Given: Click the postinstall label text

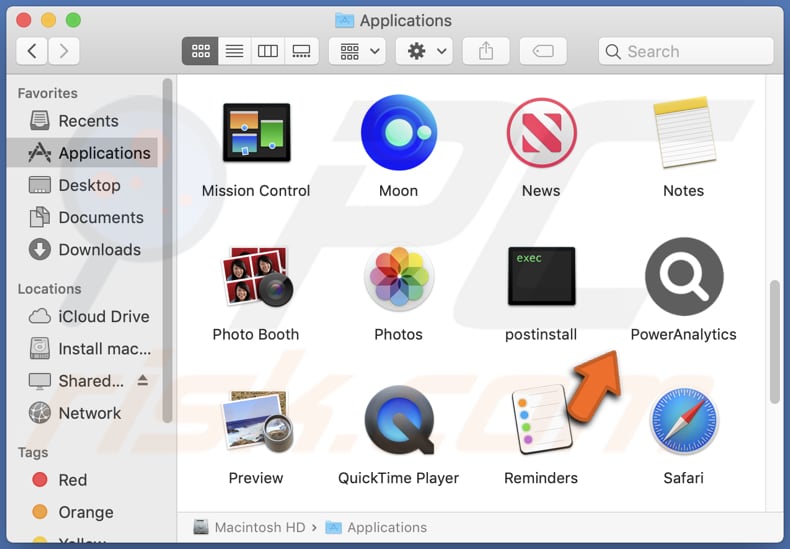Looking at the screenshot, I should (x=541, y=334).
